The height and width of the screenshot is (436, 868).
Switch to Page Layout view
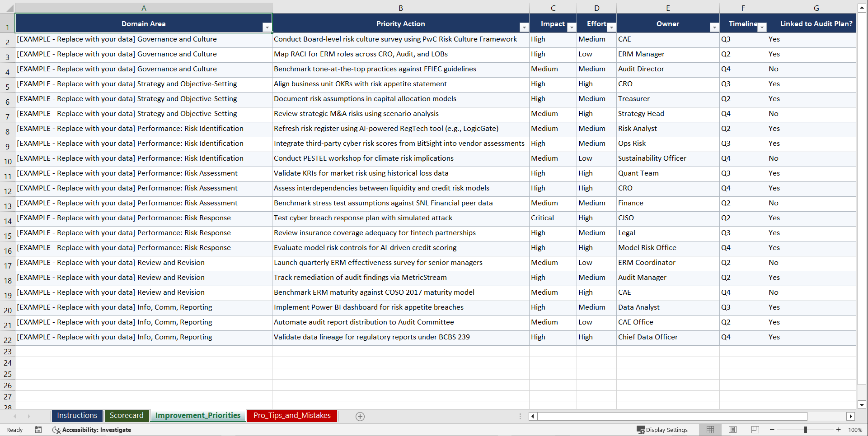pos(732,430)
